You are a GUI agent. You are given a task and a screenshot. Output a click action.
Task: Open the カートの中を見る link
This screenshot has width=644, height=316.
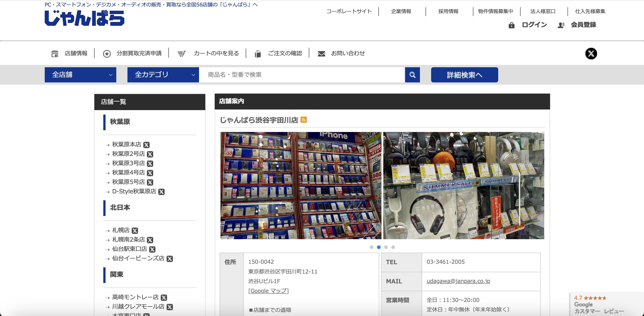coord(216,53)
